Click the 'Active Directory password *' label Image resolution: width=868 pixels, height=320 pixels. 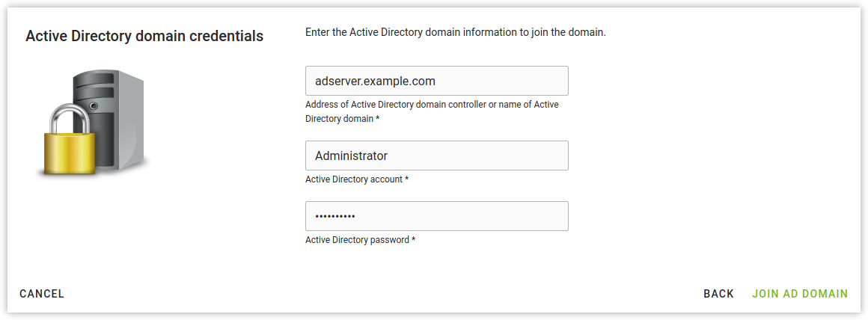click(360, 240)
